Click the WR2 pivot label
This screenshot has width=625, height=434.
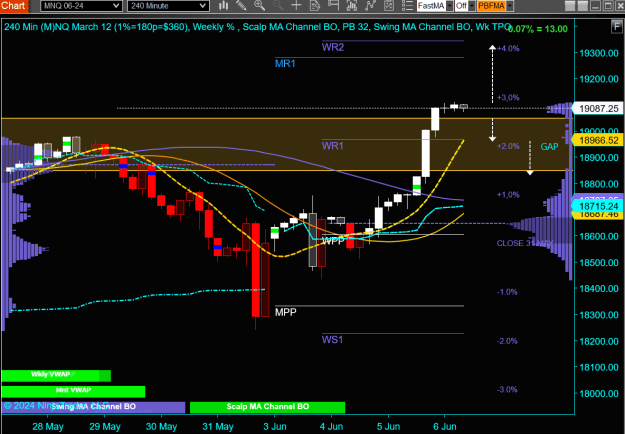click(x=333, y=47)
